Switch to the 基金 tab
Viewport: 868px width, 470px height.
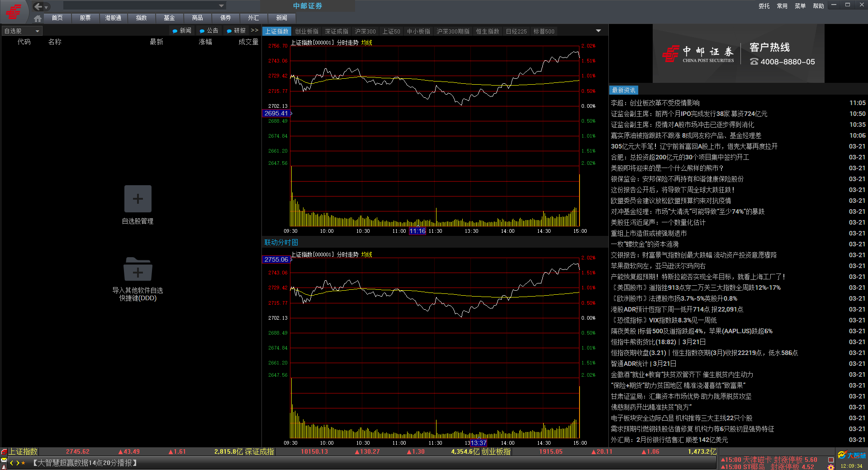coord(169,18)
